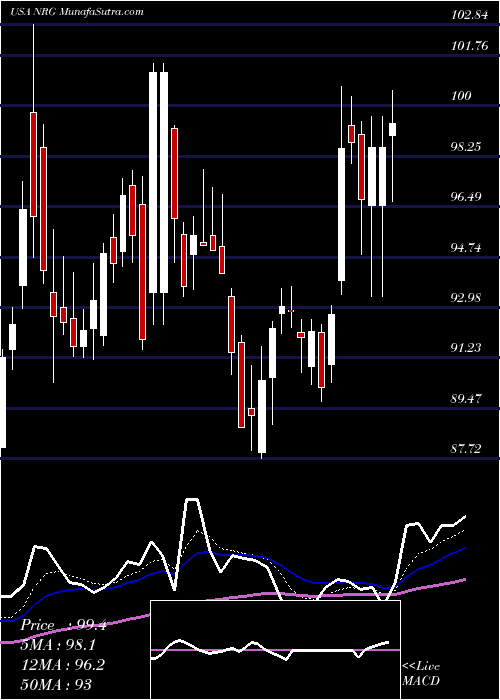The image size is (500, 700).
Task: Click the 'Price : 99.4' readout
Action: click(x=64, y=625)
